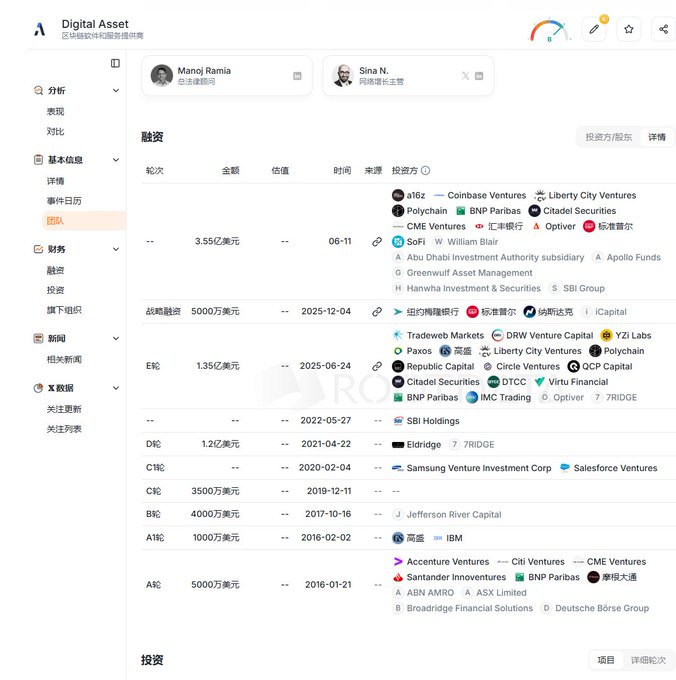Open Jefferson River Capital investor link

447,515
